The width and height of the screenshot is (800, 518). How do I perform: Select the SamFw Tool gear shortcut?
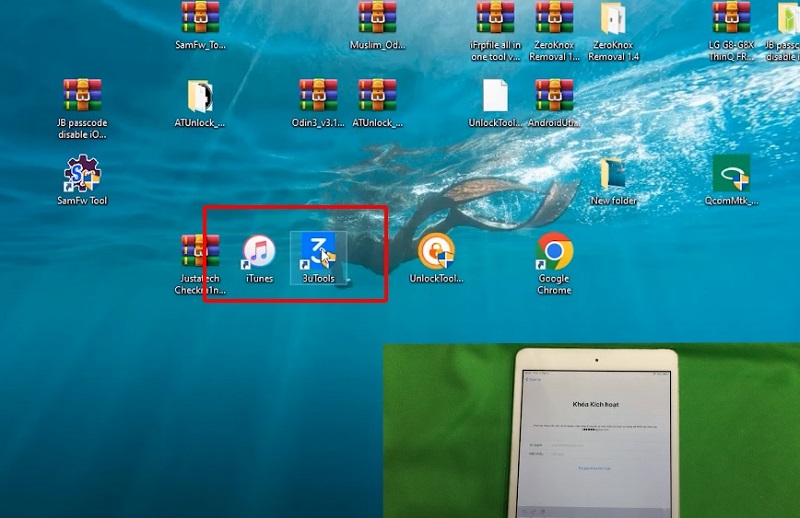[x=82, y=173]
